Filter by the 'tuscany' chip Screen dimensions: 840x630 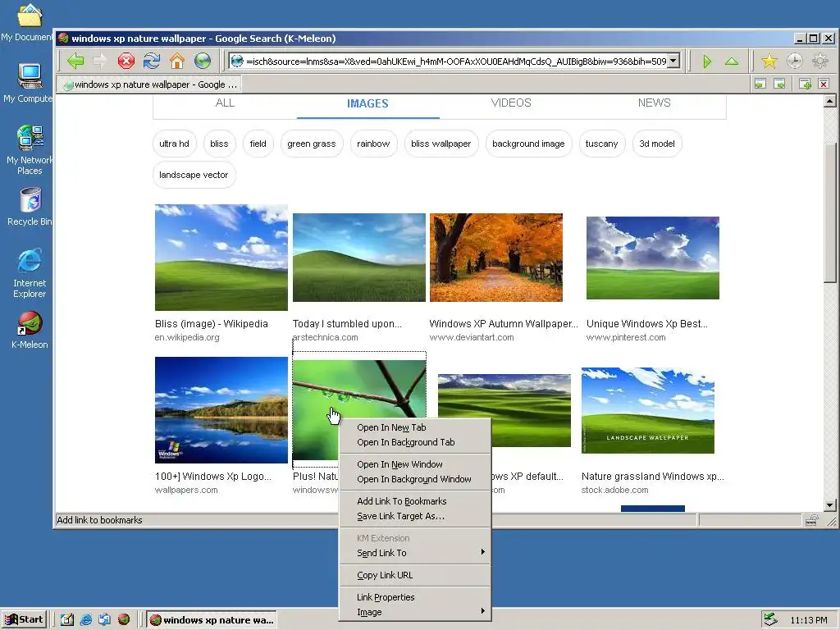coord(601,144)
